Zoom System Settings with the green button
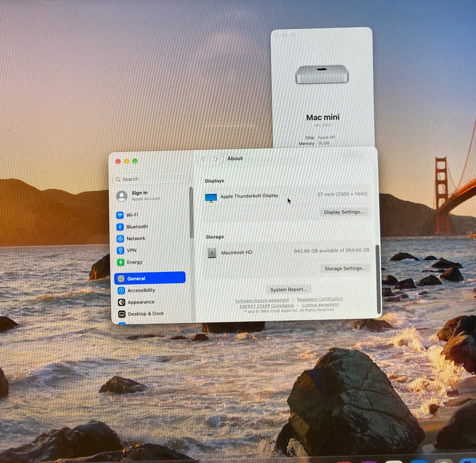The width and height of the screenshot is (476, 463). pos(135,161)
